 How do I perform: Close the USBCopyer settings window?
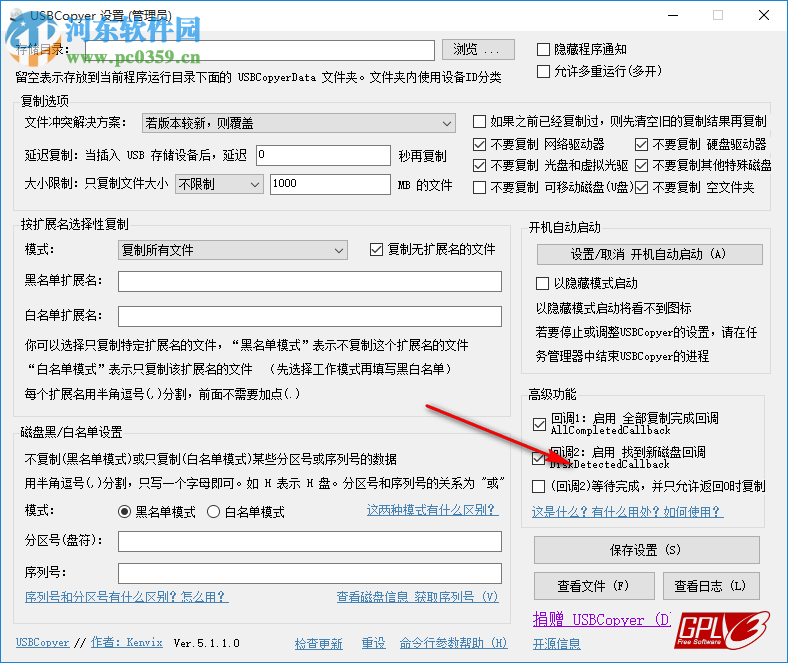point(764,15)
